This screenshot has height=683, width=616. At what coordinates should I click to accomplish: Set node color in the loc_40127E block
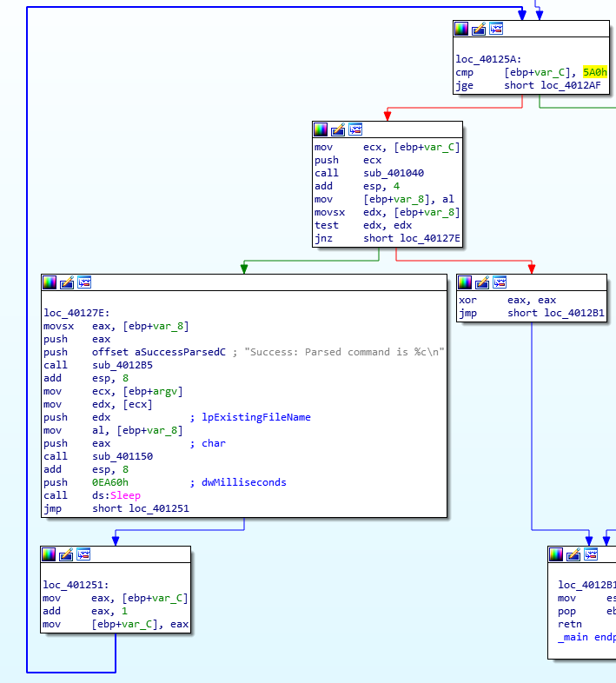[50, 282]
